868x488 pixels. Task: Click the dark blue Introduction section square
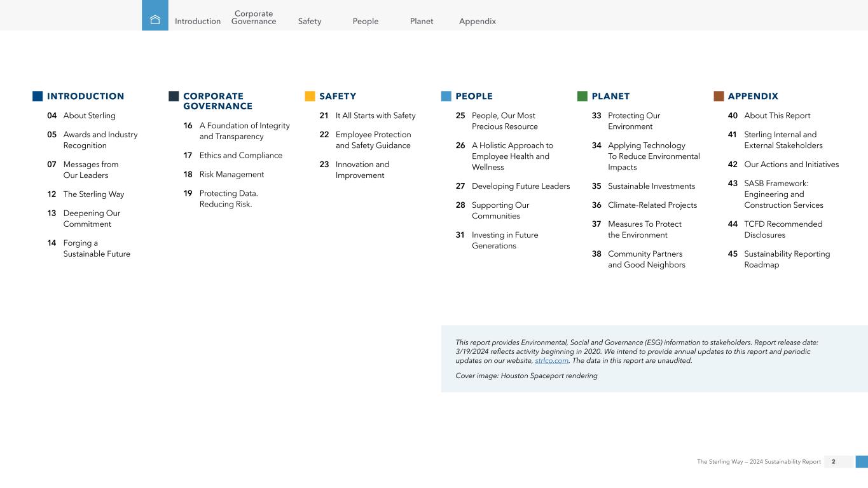click(x=38, y=96)
